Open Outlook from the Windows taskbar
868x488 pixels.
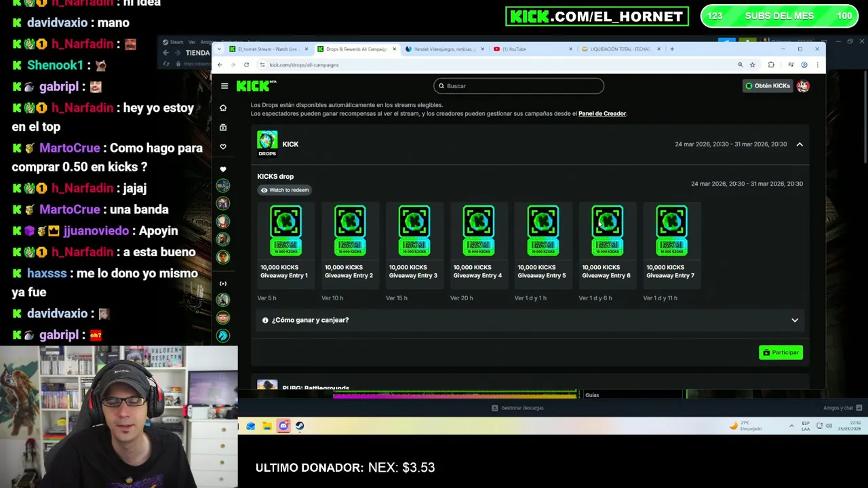251,426
